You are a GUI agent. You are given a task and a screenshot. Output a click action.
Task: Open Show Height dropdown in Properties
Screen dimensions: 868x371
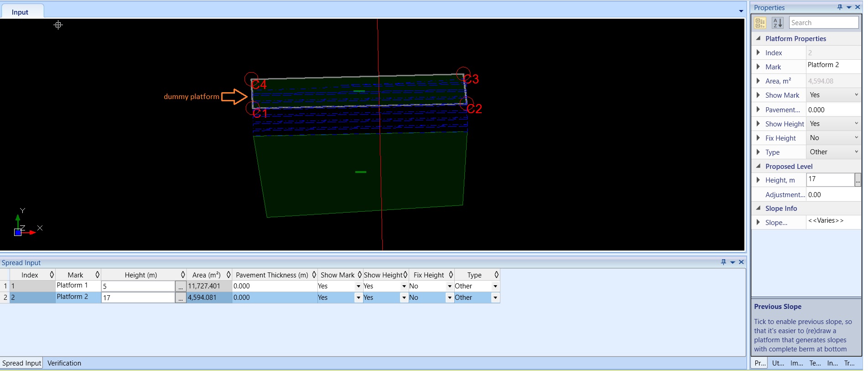[856, 123]
